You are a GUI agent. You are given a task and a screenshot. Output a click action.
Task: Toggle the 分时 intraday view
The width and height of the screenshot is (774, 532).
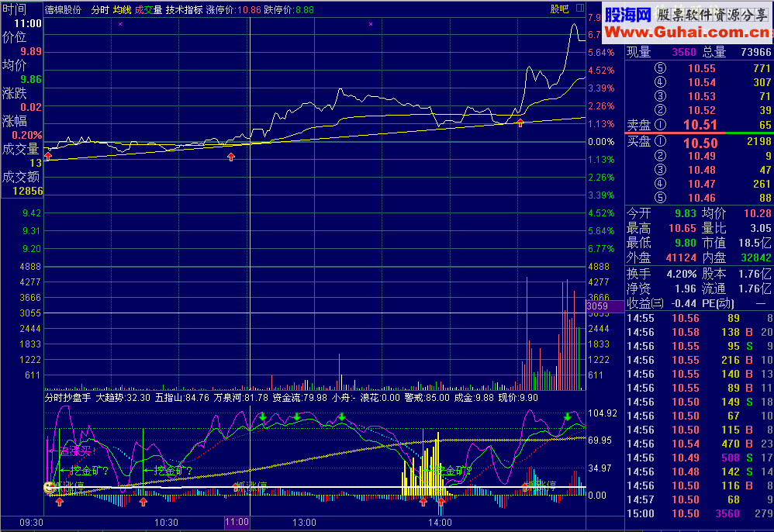100,10
